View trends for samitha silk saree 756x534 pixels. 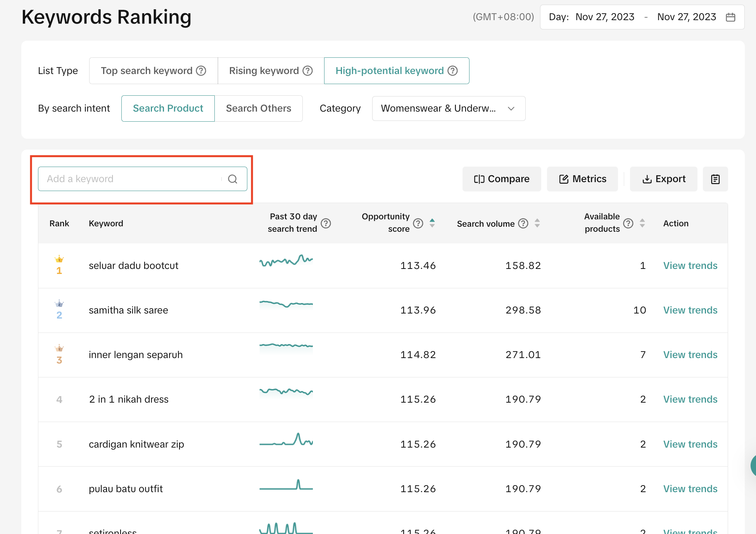(x=690, y=310)
